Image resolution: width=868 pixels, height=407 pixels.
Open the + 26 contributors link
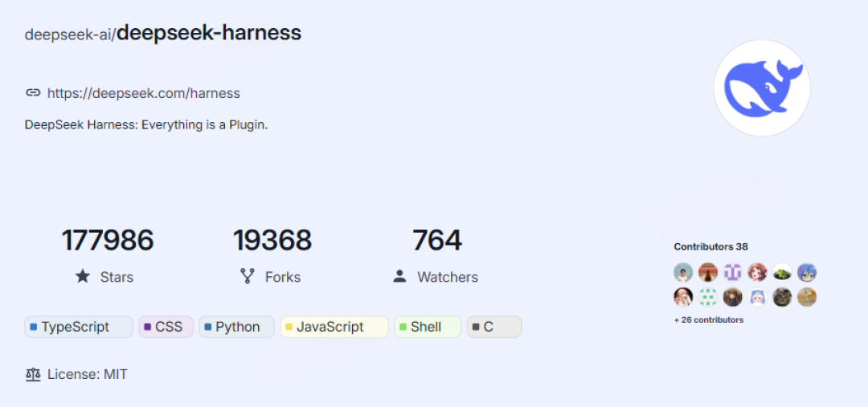709,319
